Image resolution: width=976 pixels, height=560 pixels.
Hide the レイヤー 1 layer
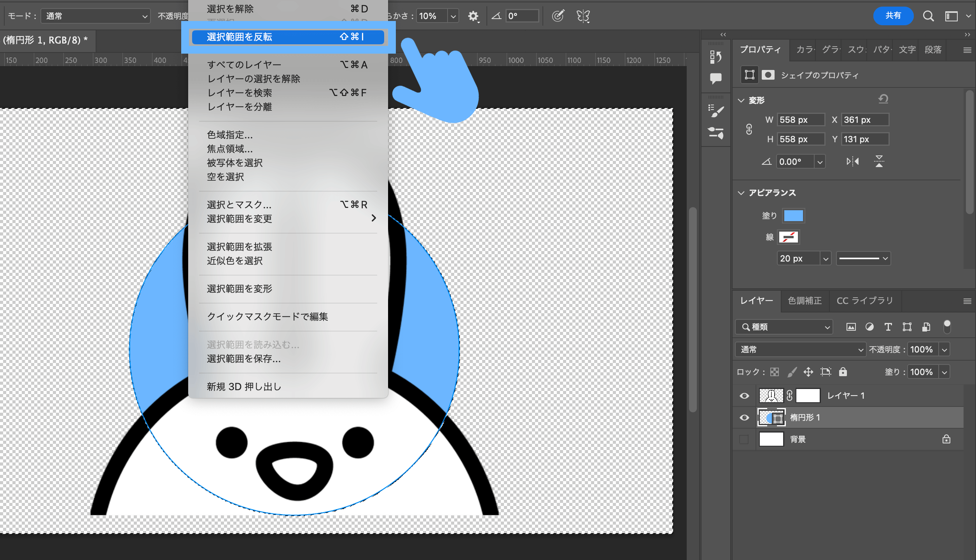click(x=744, y=396)
